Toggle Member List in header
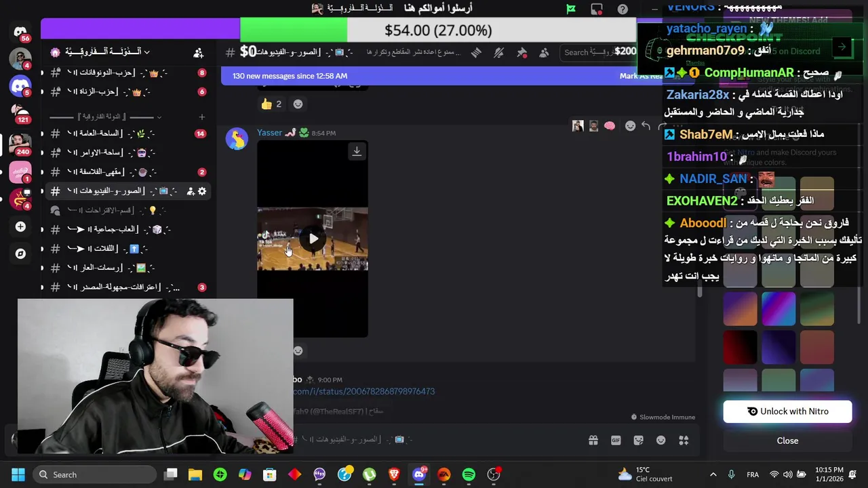Screen dimensions: 868x488 [545, 52]
